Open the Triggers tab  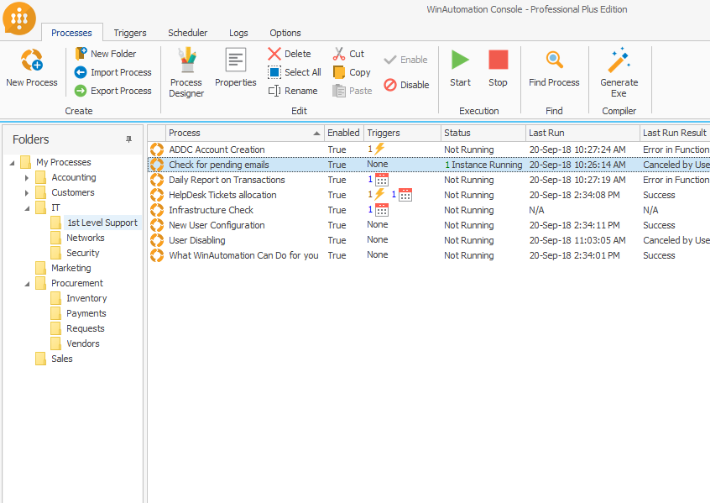point(130,33)
